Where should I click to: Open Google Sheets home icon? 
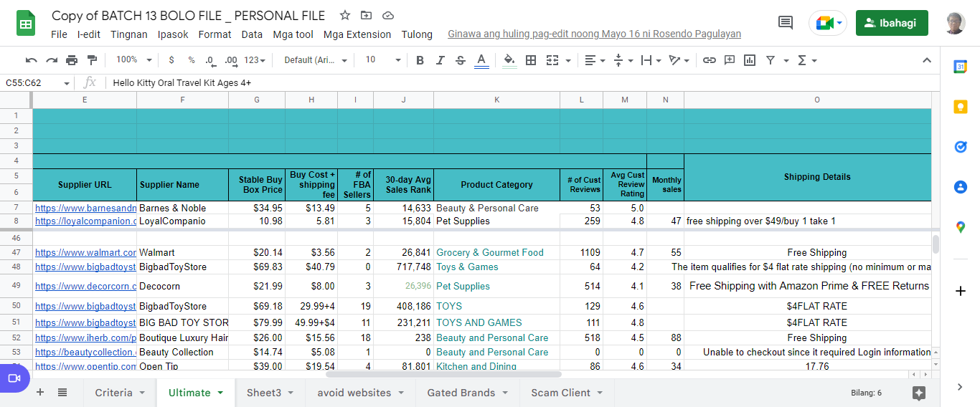(x=26, y=24)
